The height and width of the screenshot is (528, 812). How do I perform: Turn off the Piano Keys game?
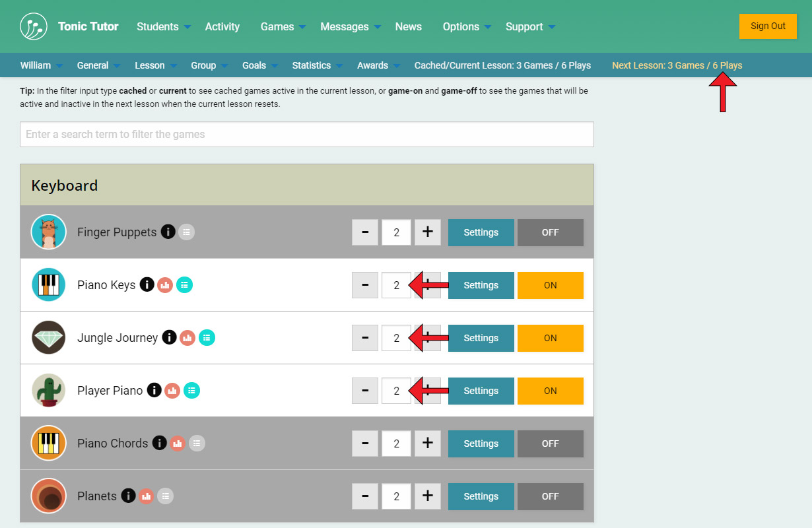pyautogui.click(x=550, y=285)
